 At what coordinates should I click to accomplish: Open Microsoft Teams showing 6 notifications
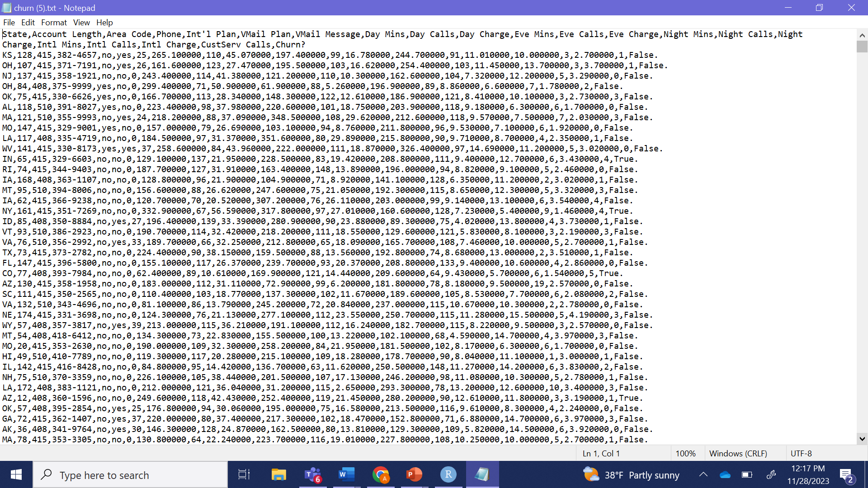pos(312,474)
